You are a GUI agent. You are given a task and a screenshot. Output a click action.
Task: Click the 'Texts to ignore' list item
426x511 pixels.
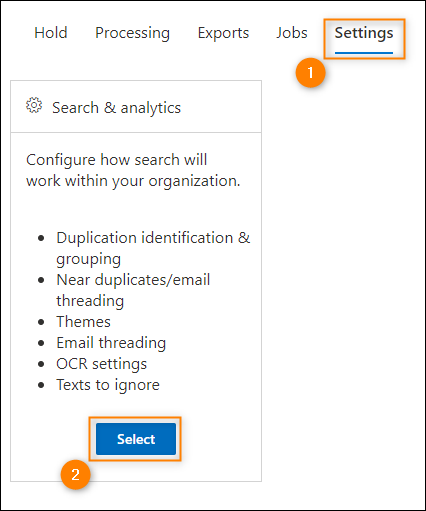click(x=108, y=385)
